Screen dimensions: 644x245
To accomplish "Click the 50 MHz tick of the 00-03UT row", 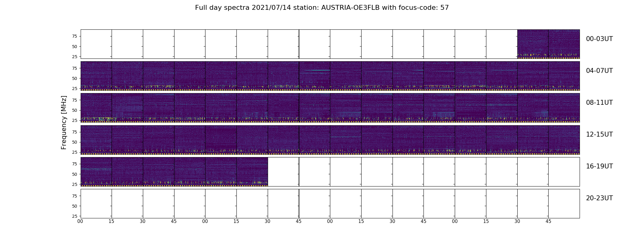I will point(75,47).
